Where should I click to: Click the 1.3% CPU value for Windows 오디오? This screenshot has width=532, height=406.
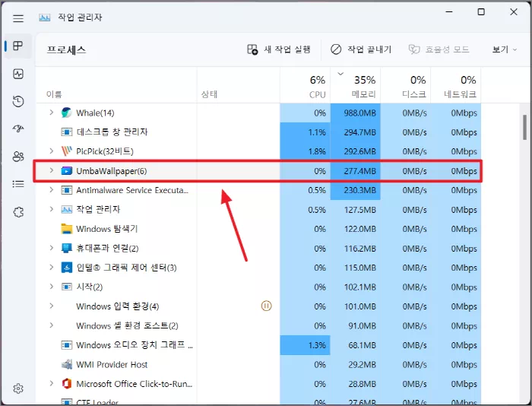(x=317, y=345)
